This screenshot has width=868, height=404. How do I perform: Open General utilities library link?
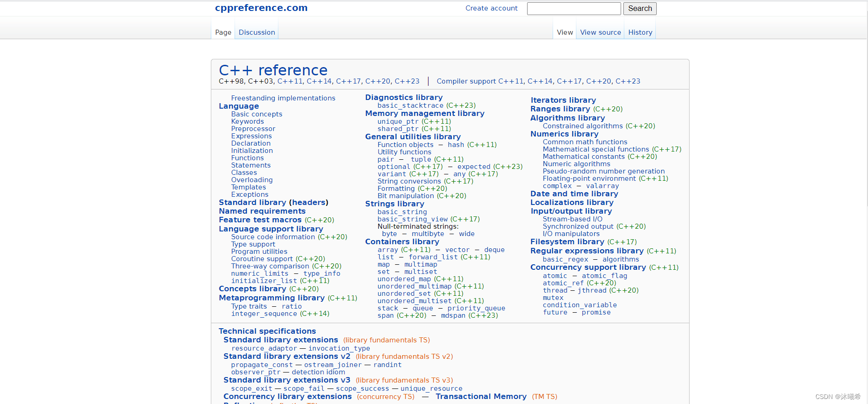coord(413,136)
